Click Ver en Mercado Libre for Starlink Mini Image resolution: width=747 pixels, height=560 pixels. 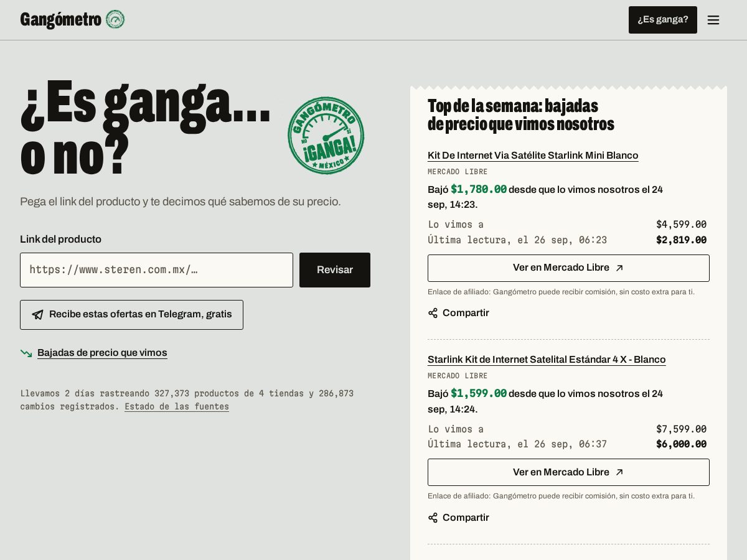click(x=568, y=268)
